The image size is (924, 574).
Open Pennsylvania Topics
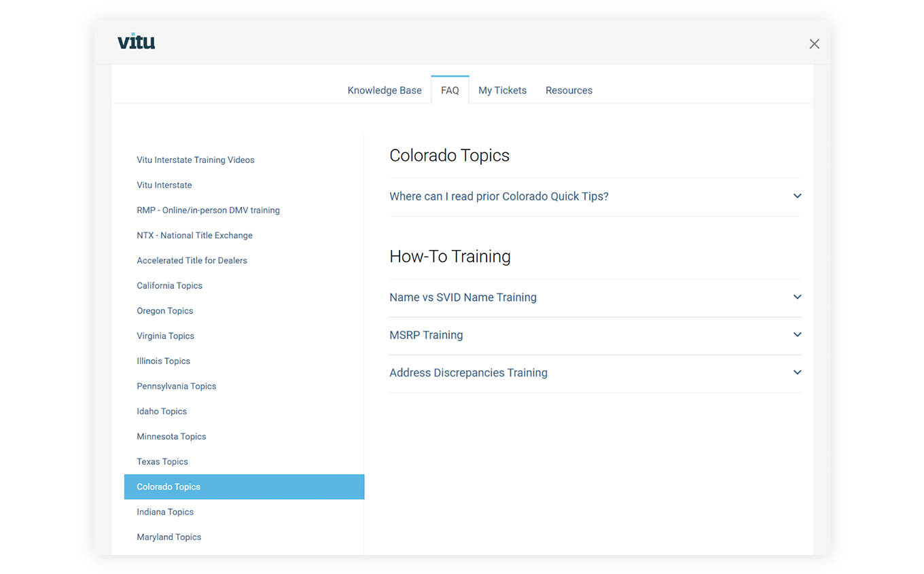(176, 387)
